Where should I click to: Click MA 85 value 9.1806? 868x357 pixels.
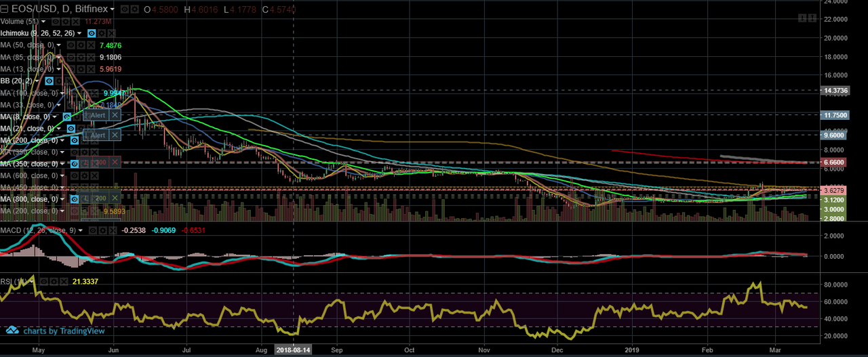pos(111,58)
